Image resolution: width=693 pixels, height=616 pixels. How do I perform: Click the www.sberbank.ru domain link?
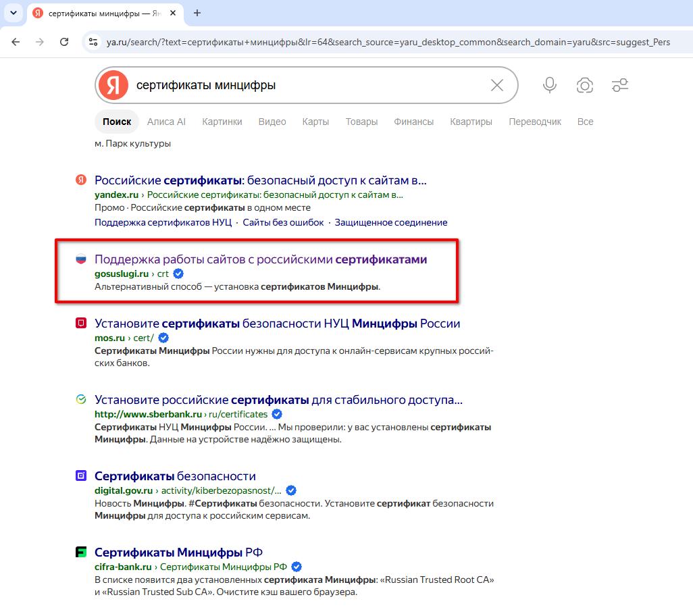148,415
